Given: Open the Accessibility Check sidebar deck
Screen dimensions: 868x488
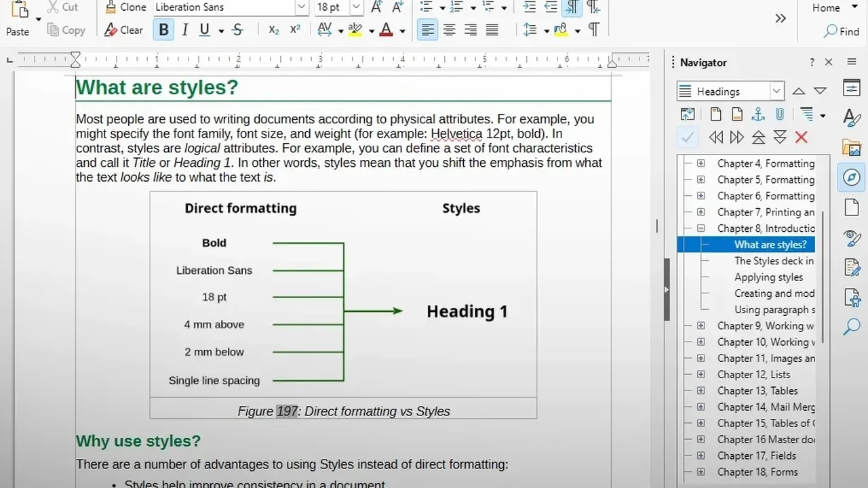Looking at the screenshot, I should coord(852,297).
